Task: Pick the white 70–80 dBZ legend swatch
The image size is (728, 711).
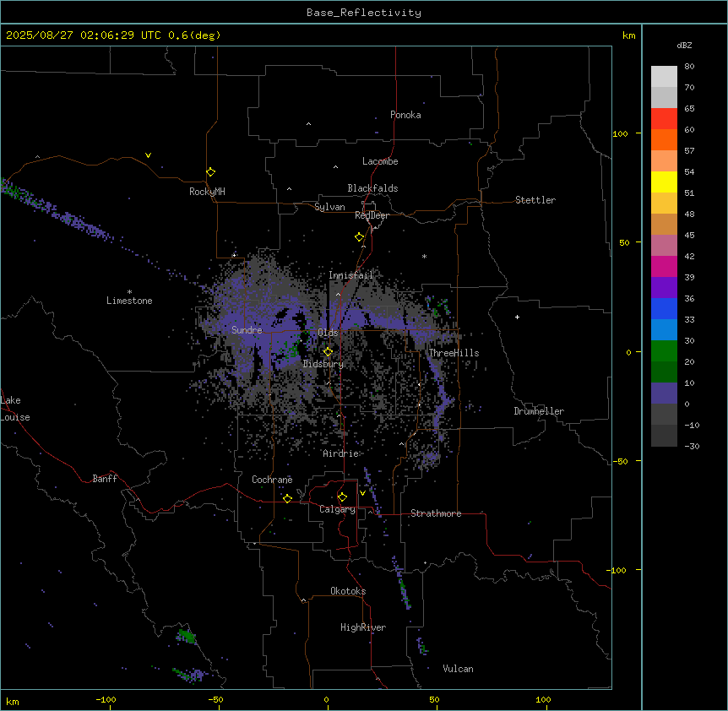Action: pyautogui.click(x=664, y=77)
